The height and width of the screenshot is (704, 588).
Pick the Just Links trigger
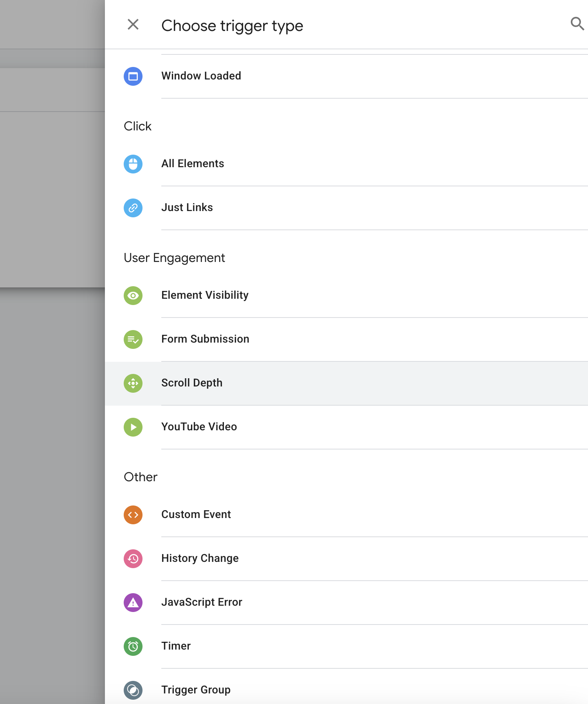tap(187, 208)
